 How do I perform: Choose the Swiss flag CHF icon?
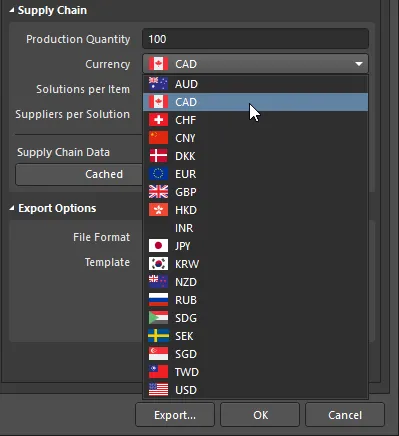[x=158, y=120]
